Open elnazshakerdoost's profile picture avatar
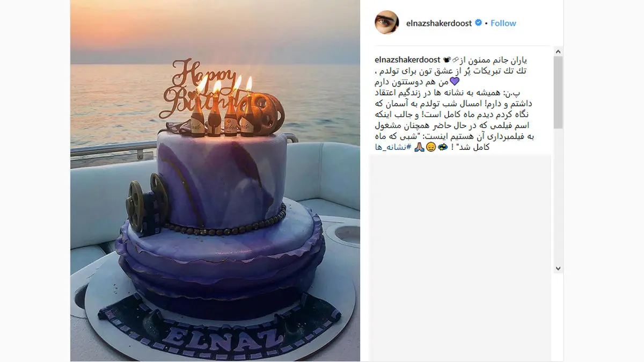The height and width of the screenshot is (362, 644). [x=387, y=23]
